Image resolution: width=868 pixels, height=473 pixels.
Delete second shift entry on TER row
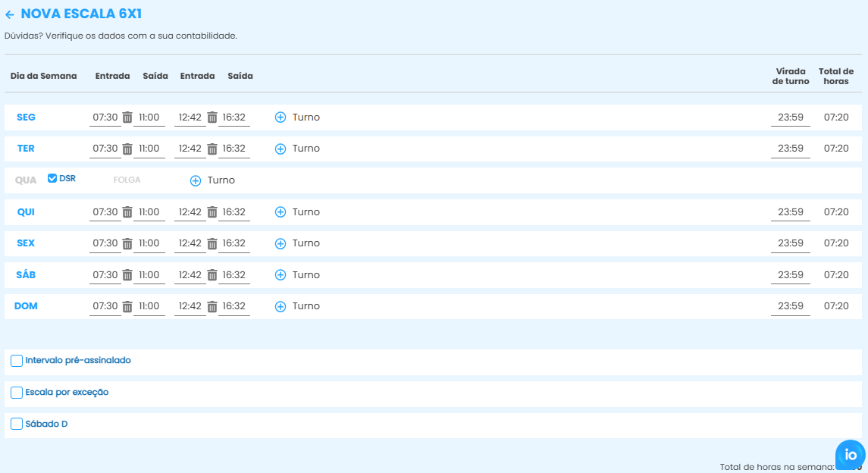212,149
